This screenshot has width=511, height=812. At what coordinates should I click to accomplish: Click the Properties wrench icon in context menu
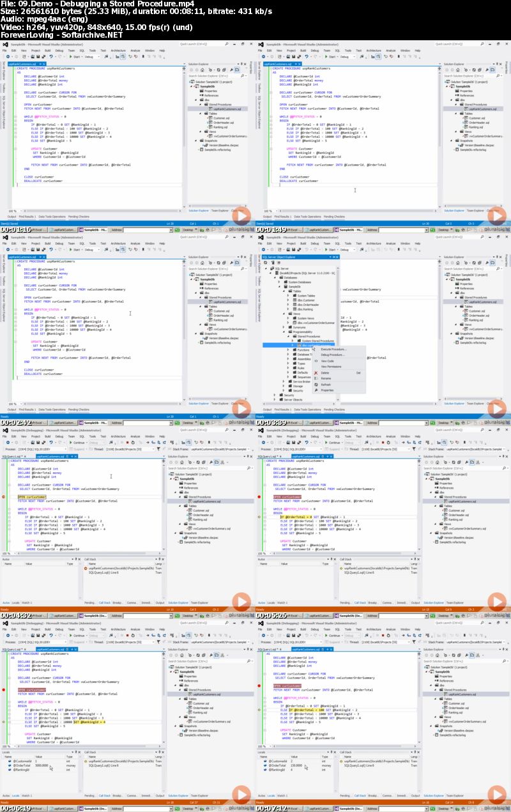316,390
